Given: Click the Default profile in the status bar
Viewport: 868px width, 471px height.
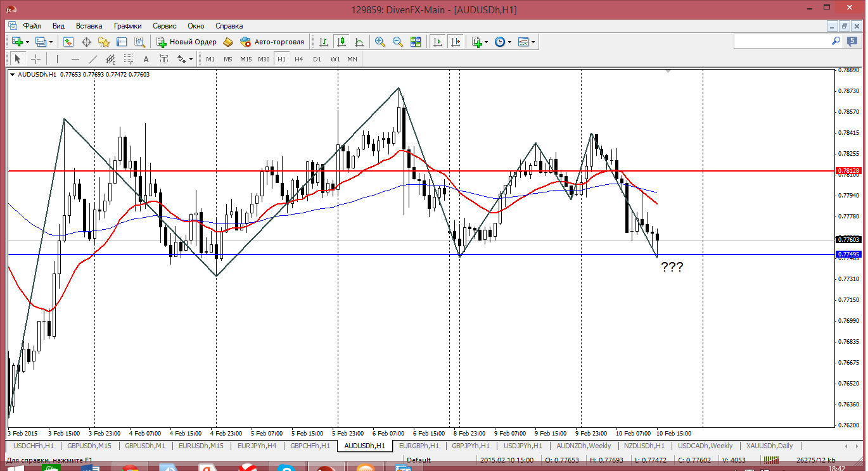Looking at the screenshot, I should (x=419, y=460).
